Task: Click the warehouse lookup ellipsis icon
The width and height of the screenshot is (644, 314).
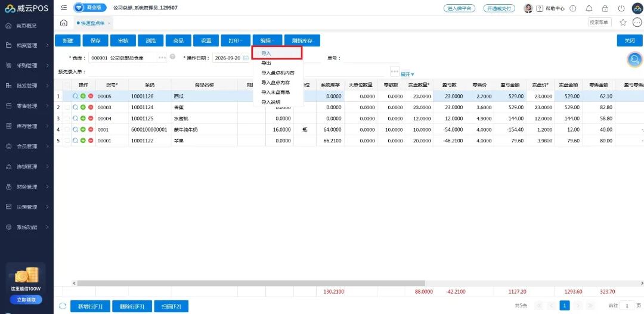Action: [x=162, y=58]
